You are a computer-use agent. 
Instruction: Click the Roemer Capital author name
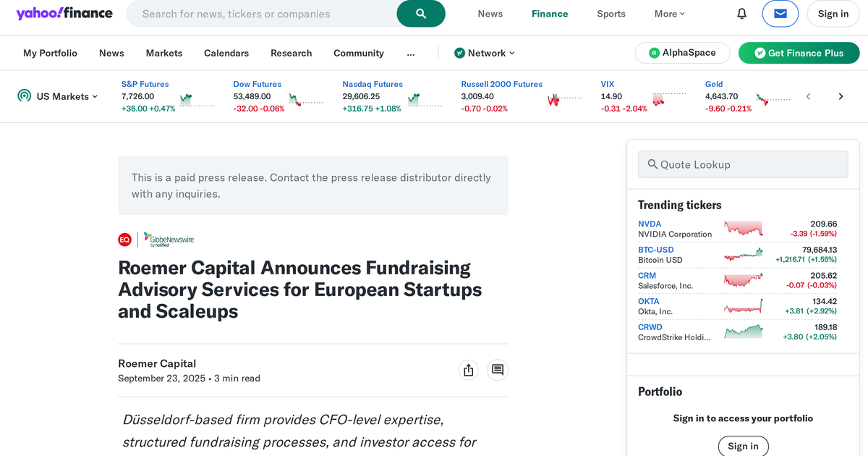157,363
